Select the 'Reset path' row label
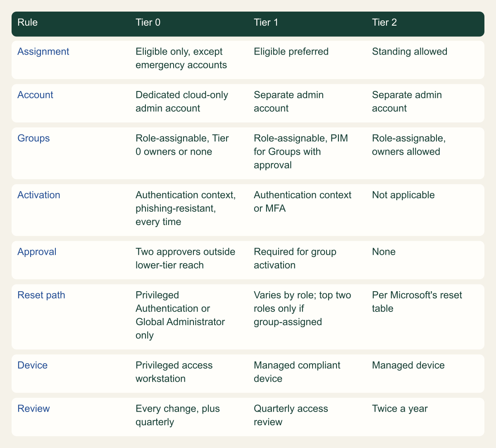 (x=41, y=295)
